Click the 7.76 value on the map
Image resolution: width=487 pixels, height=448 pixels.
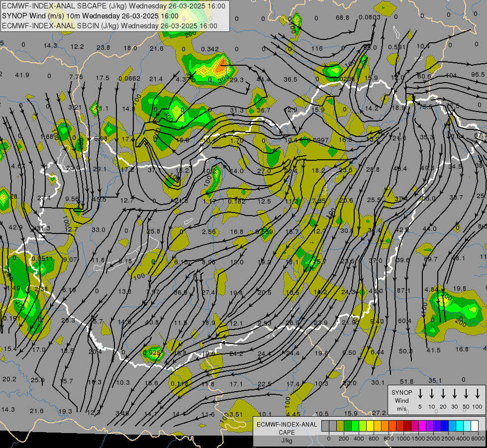tap(76, 77)
